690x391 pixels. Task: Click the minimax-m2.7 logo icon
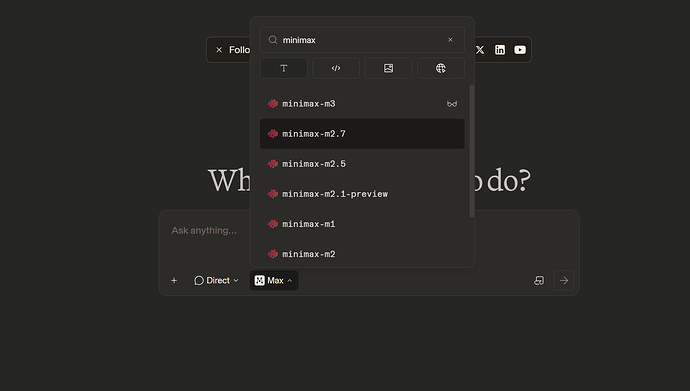[273, 134]
